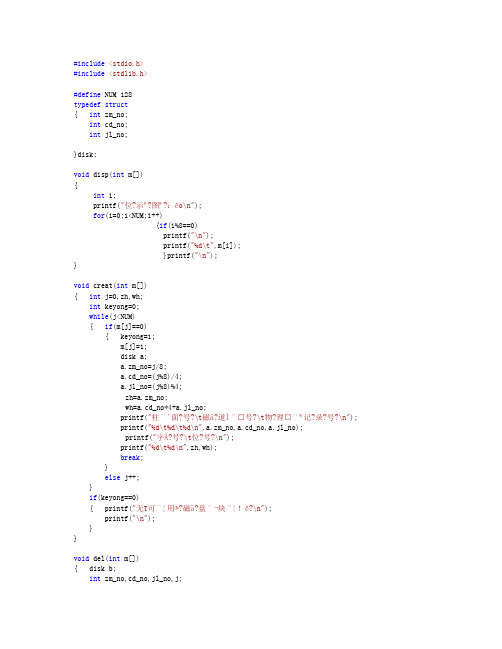Viewport: 502px width, 649px height.
Task: Click the 'int i;' declaration
Action: click(x=104, y=195)
